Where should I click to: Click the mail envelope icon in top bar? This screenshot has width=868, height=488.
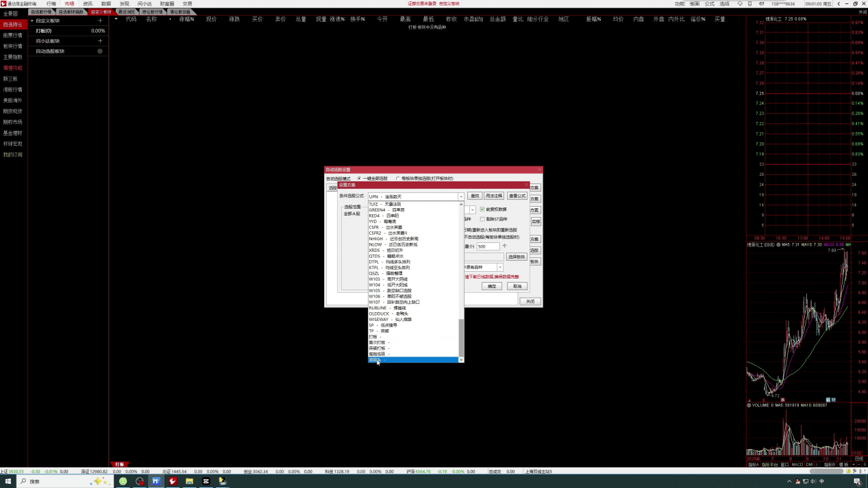click(762, 3)
